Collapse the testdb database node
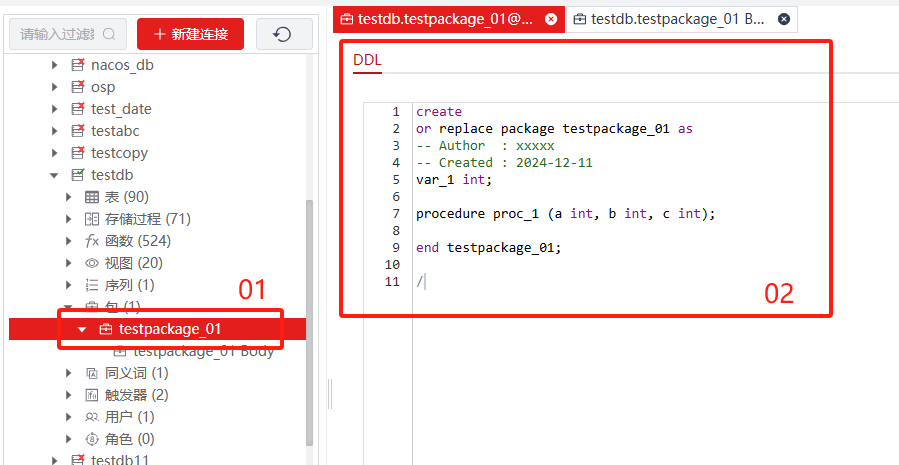Viewport: 899px width, 465px height. [55, 175]
